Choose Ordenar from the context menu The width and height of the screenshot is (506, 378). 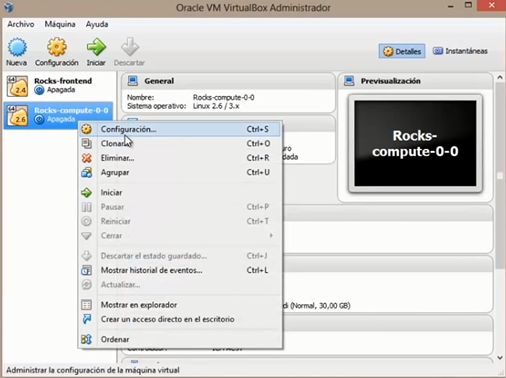coord(180,339)
